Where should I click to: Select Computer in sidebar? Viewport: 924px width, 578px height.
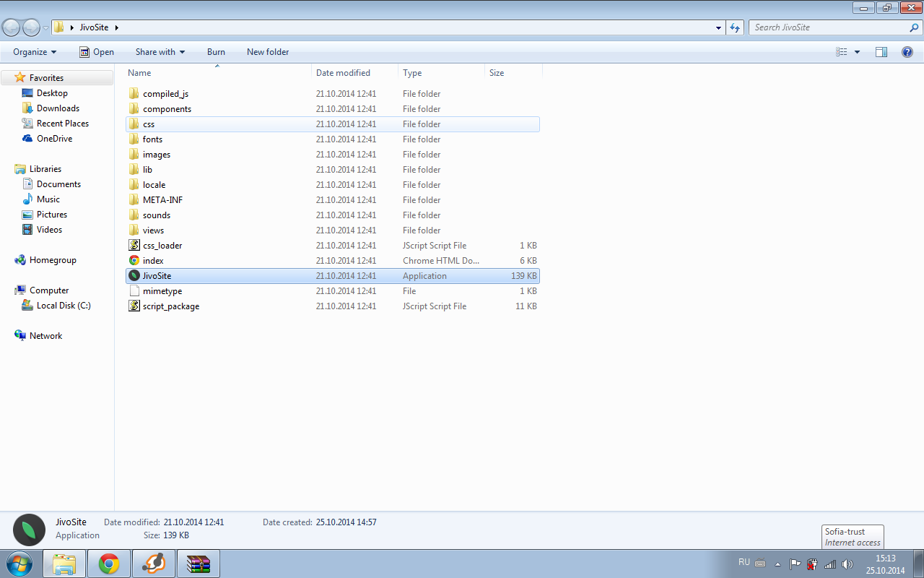click(x=49, y=290)
